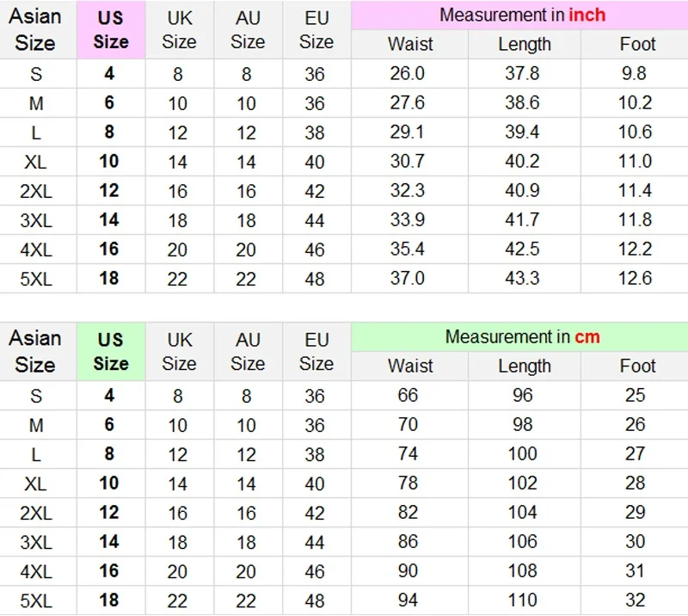
Task: Click the bold US size 10 in inch table
Action: pyautogui.click(x=109, y=161)
